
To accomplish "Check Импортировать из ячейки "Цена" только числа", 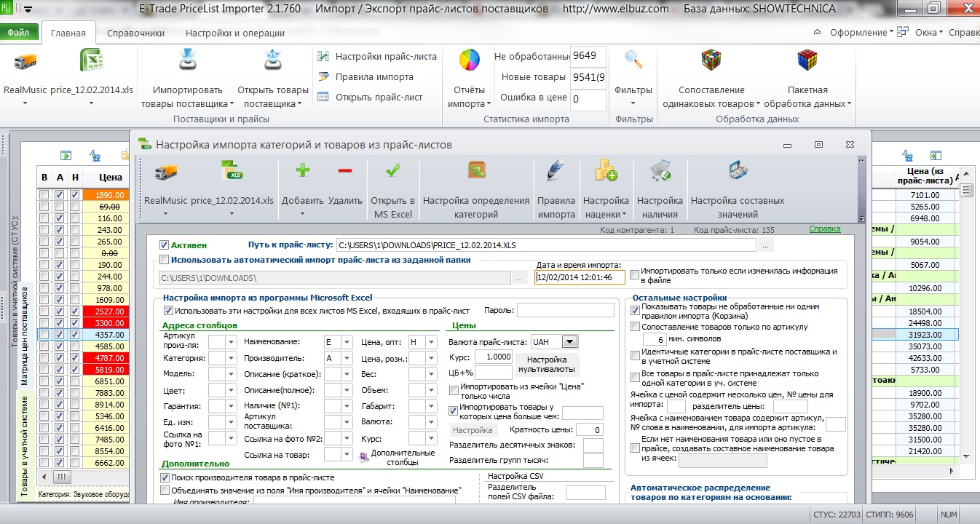I will [x=454, y=390].
